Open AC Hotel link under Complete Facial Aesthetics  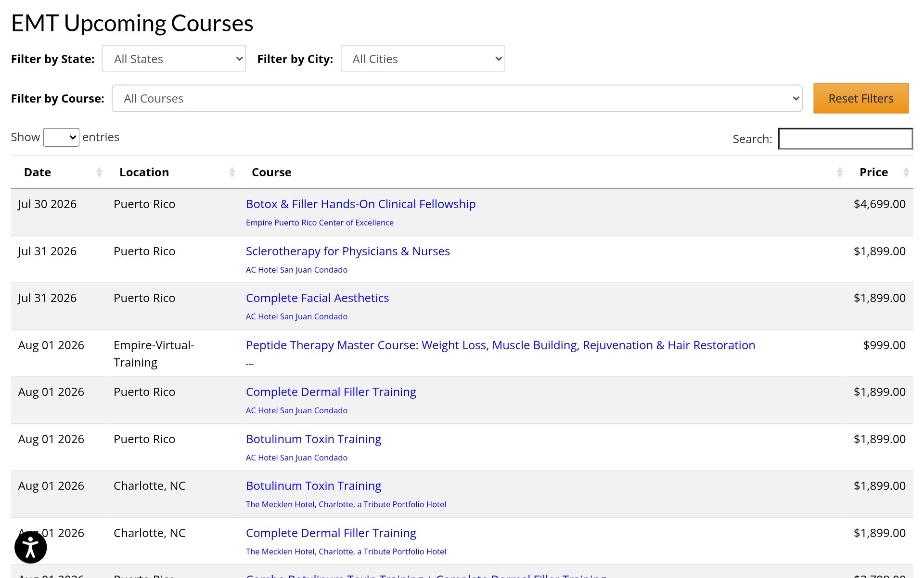pos(296,316)
